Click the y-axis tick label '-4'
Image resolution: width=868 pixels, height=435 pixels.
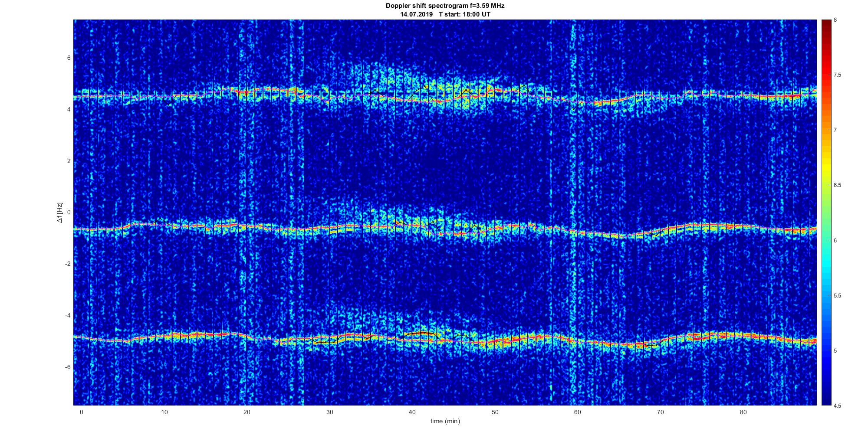[68, 315]
